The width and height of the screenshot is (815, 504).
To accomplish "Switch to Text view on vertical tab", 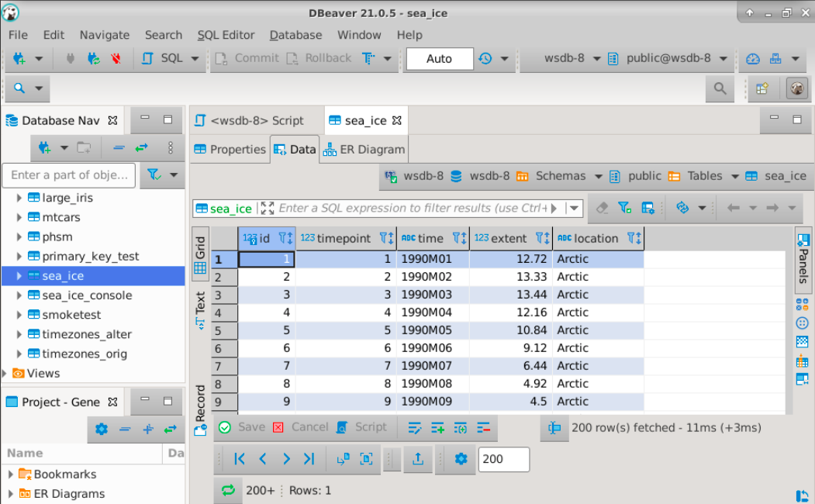I will [200, 309].
